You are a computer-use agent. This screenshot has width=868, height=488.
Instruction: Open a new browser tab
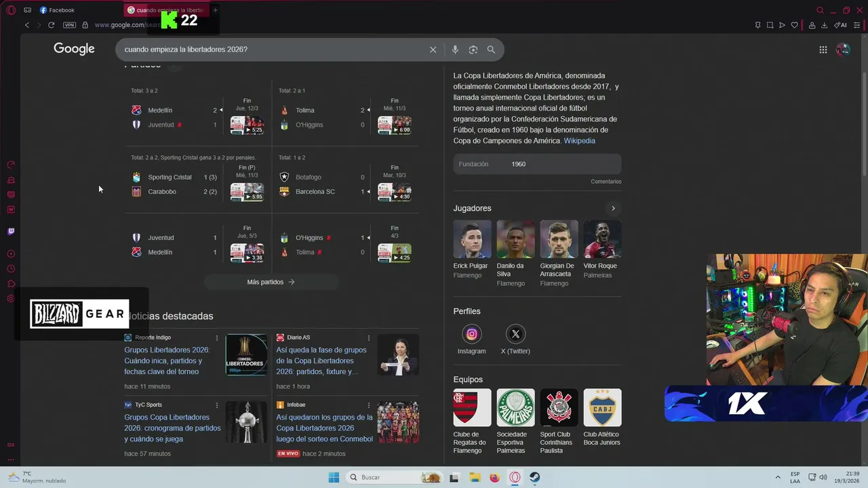click(215, 10)
